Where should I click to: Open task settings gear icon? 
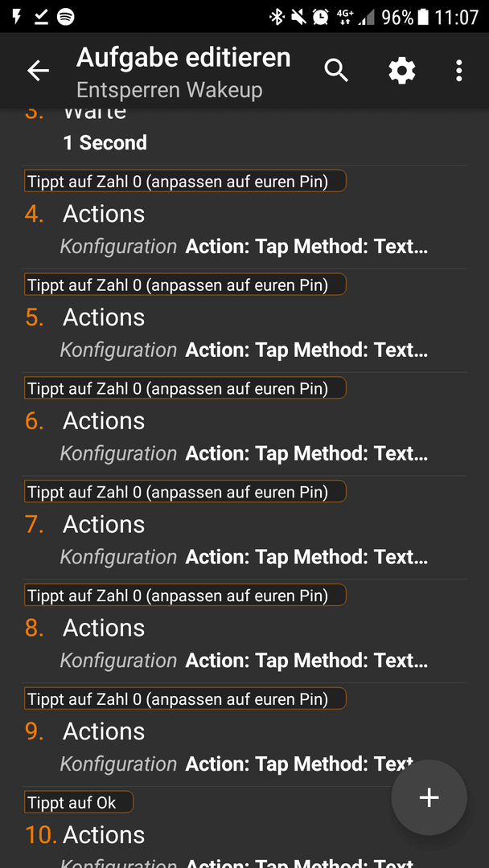tap(402, 71)
